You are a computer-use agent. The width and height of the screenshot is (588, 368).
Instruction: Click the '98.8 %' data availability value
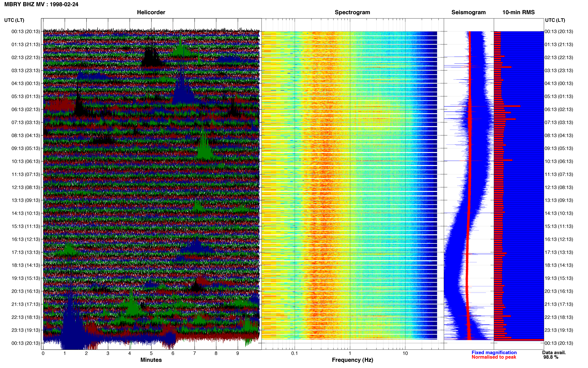tap(551, 357)
